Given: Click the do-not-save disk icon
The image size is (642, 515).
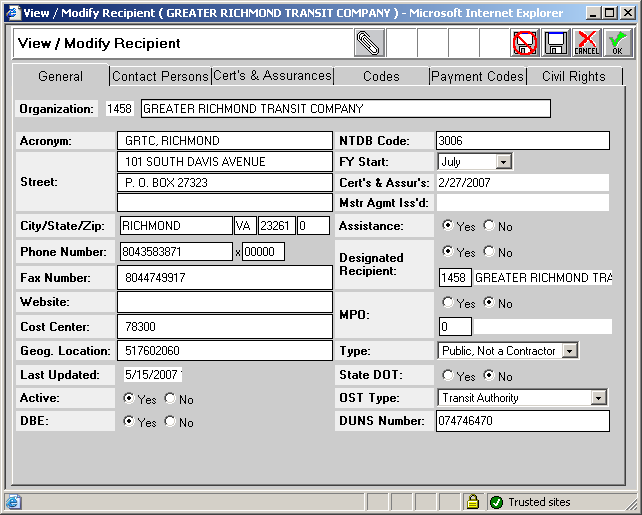Looking at the screenshot, I should coord(525,43).
